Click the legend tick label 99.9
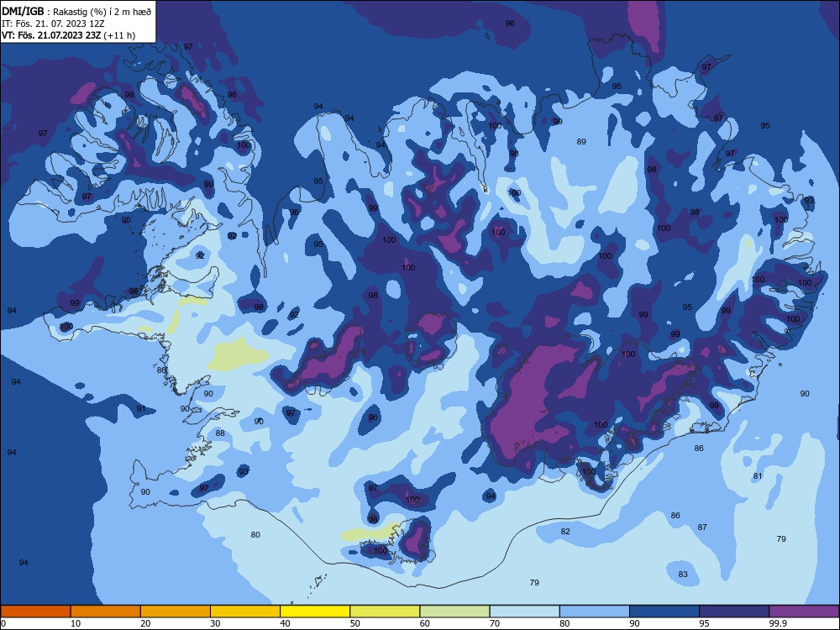Viewport: 840px width, 630px height. click(x=778, y=623)
